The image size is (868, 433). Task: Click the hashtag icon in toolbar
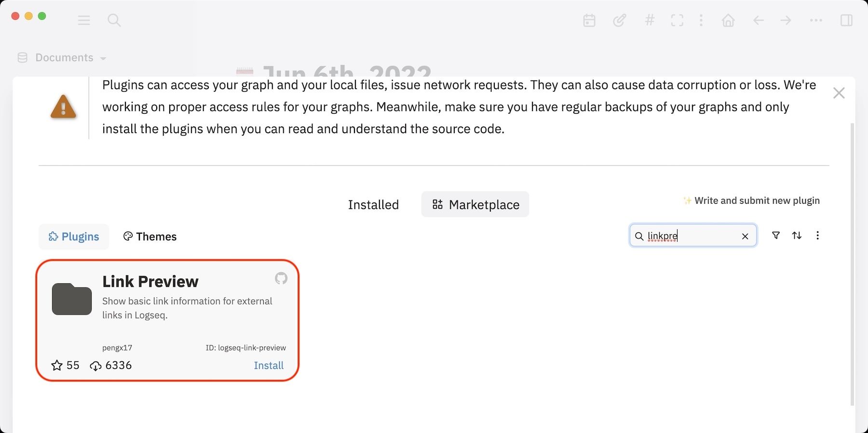650,20
